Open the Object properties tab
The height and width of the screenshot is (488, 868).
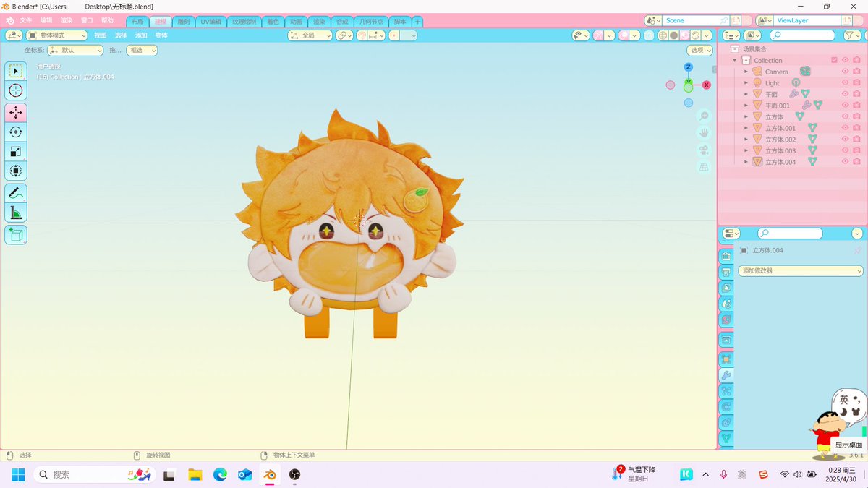726,359
